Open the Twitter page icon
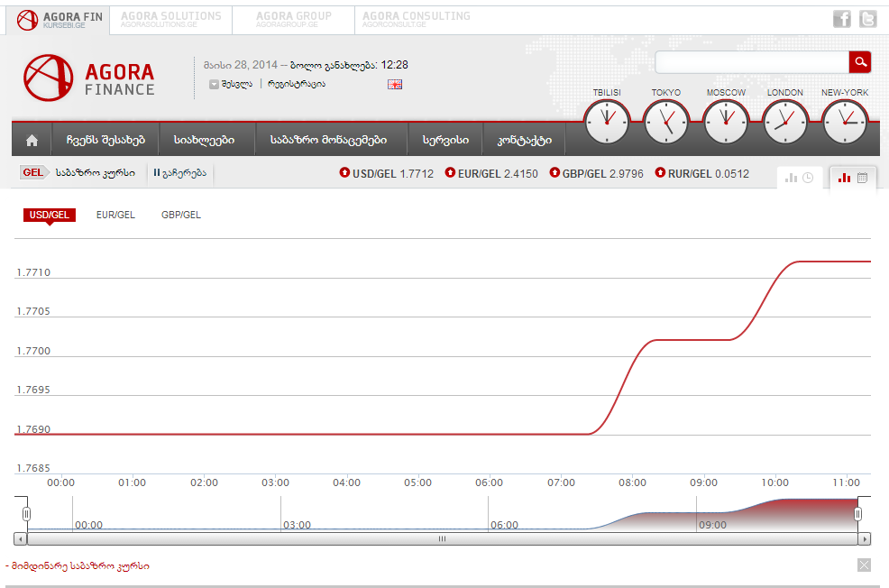The width and height of the screenshot is (889, 588). (x=867, y=19)
